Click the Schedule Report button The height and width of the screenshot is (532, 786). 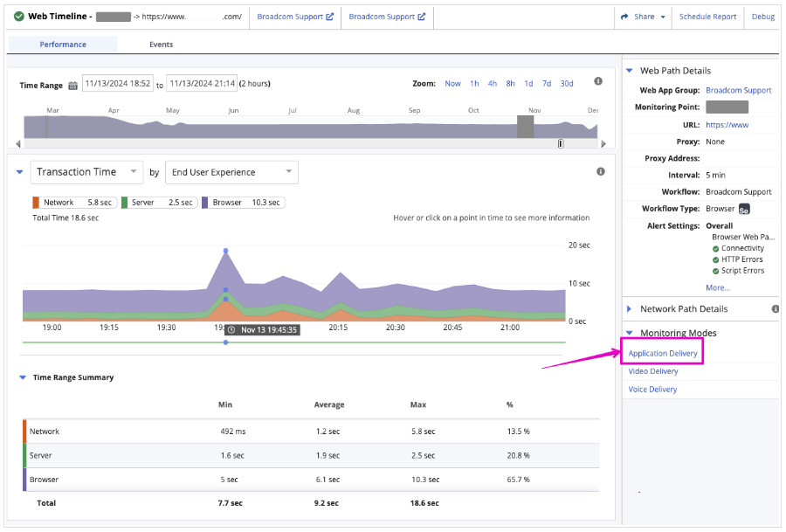point(707,17)
